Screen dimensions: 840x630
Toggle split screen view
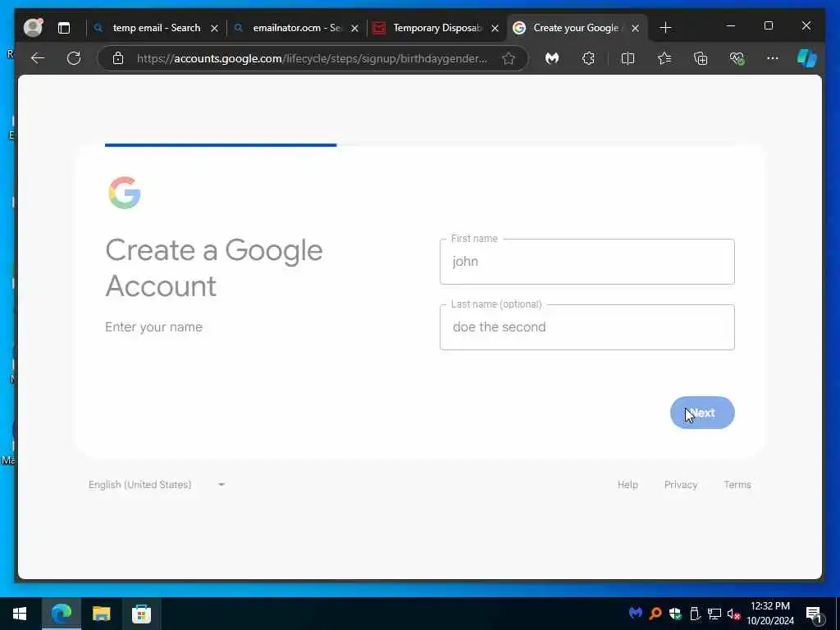[x=628, y=58]
